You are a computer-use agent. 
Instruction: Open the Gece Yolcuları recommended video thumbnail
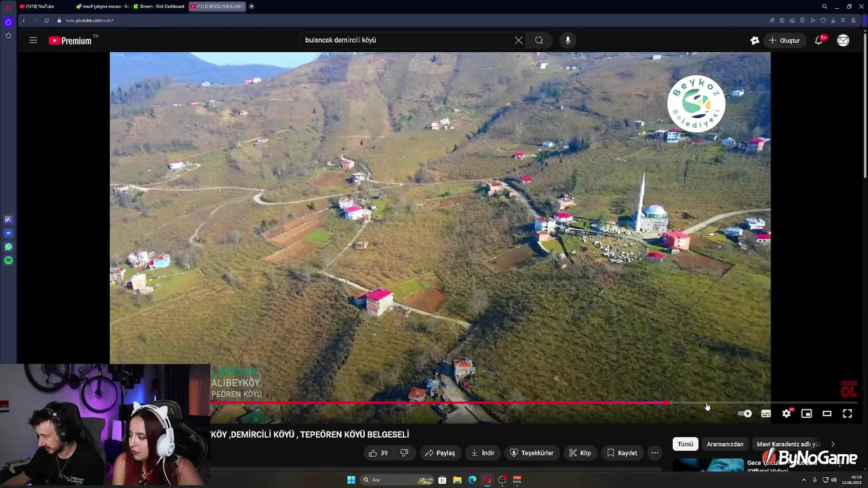tap(708, 466)
